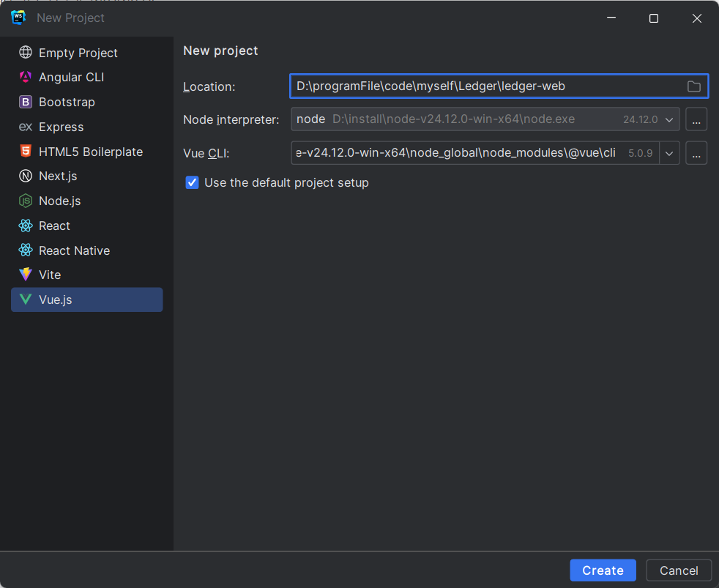Click the HTML5 Boilerplate shield icon
719x588 pixels.
[26, 151]
